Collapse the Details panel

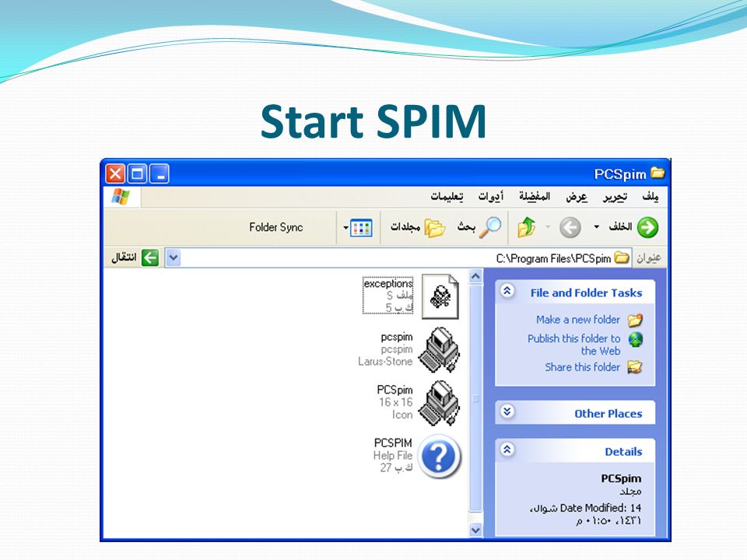507,449
